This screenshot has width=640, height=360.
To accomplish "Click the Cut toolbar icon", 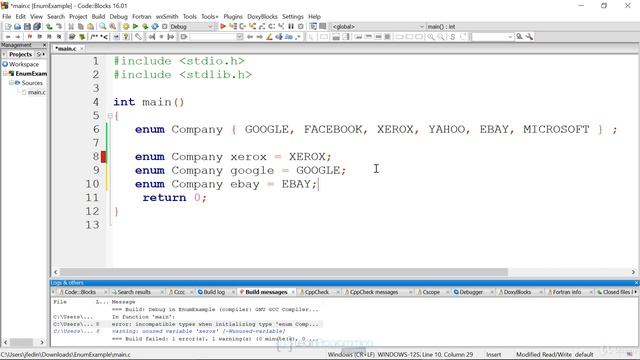I will (71, 27).
